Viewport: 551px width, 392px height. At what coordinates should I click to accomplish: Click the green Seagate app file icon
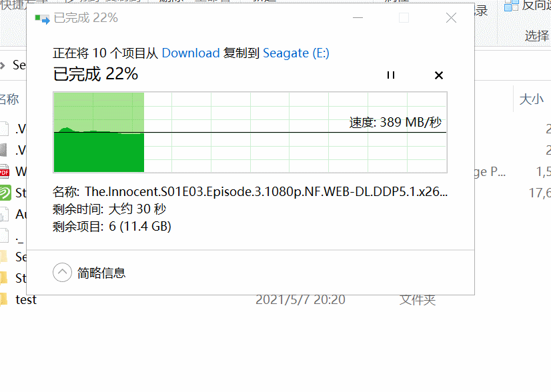pos(5,193)
